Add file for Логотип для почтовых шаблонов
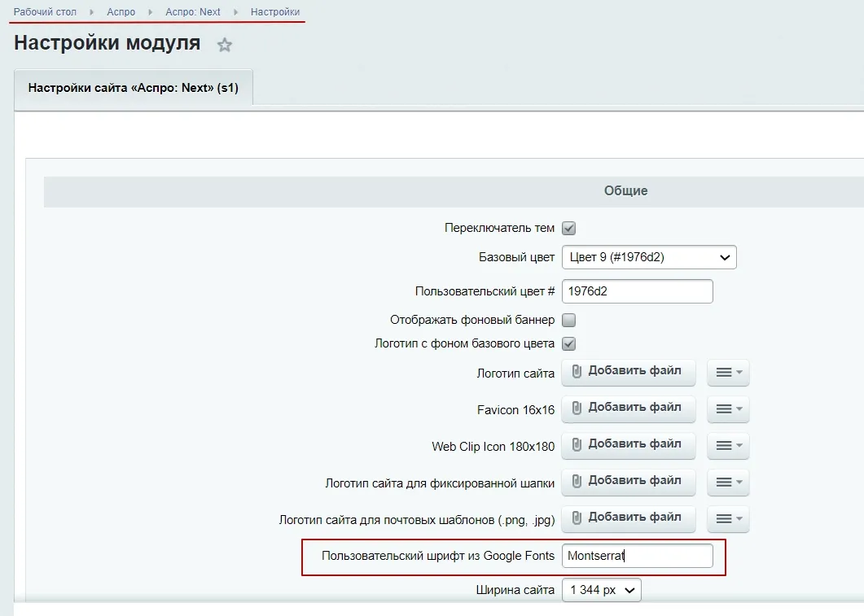Screen dimensions: 864x616 point(628,518)
